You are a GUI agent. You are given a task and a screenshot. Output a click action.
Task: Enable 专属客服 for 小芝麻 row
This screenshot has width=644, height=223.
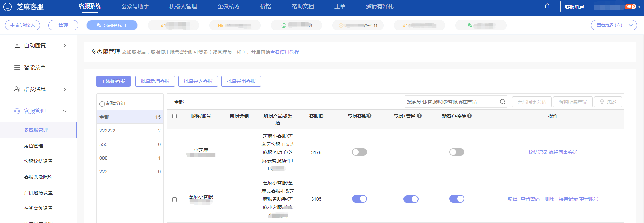tap(359, 152)
